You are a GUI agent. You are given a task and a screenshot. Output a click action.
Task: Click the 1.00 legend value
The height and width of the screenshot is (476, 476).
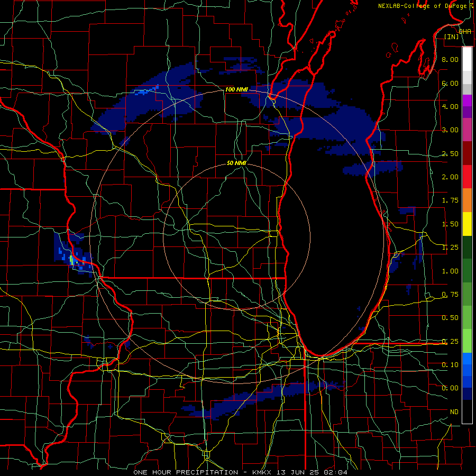450,271
